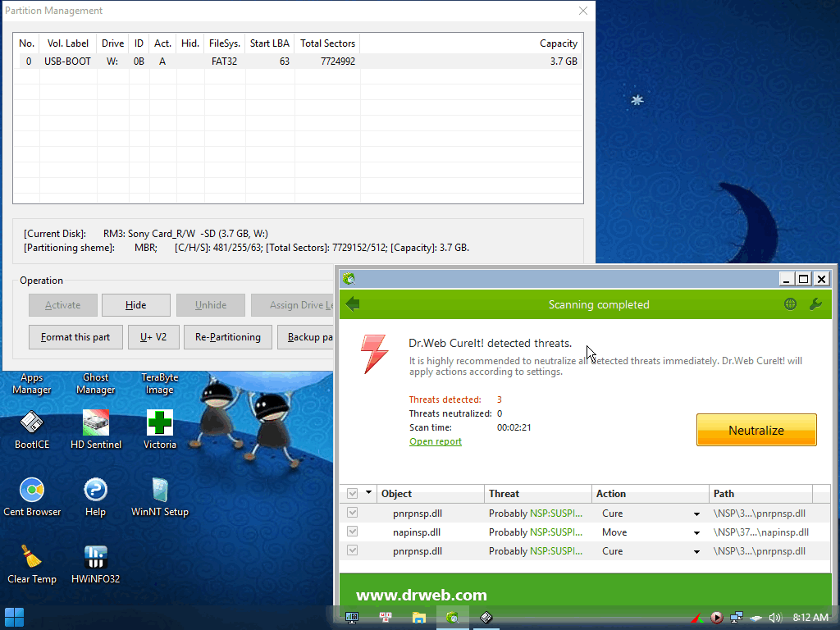Open TeraByte Image desktop shortcut

pyautogui.click(x=160, y=384)
